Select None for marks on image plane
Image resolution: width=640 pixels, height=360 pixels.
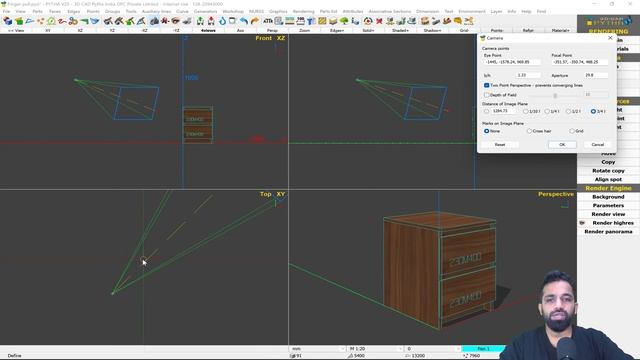487,131
